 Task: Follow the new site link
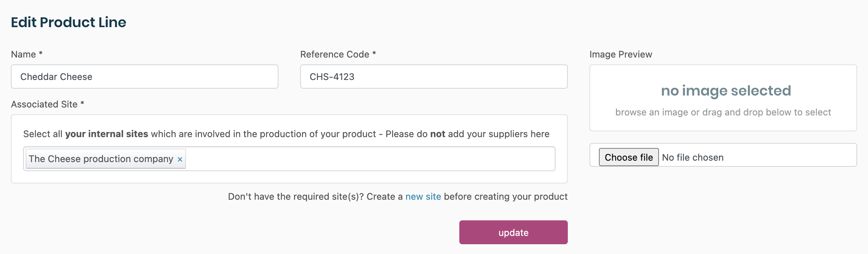(x=423, y=196)
